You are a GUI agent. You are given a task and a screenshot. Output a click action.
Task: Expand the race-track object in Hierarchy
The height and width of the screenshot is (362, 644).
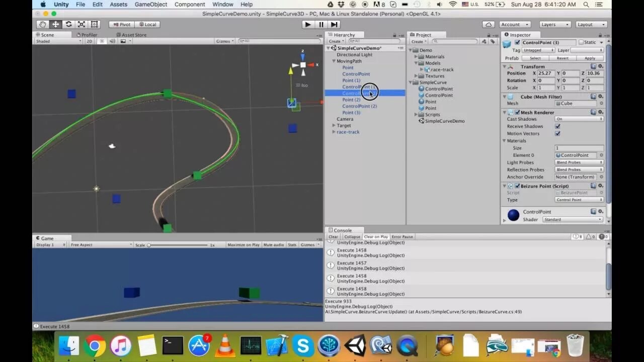pos(334,132)
